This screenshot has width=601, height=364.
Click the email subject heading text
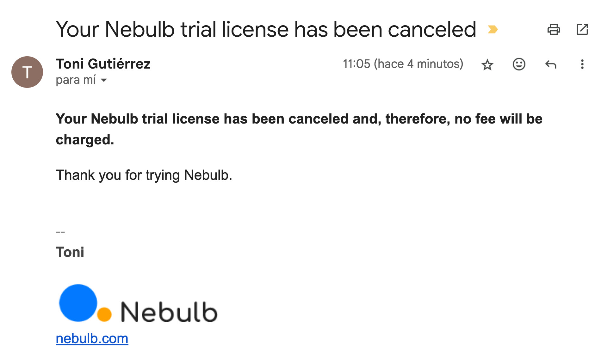(266, 29)
